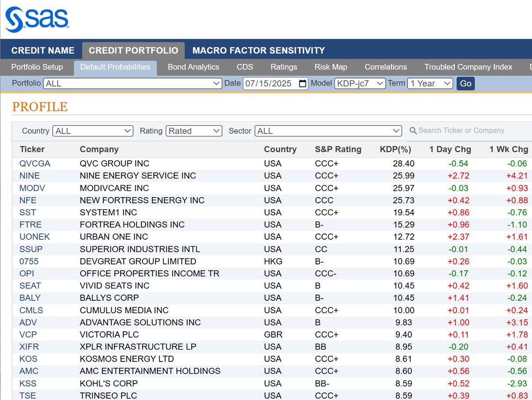Open the QVCGA ticker link
This screenshot has width=532, height=400.
(35, 163)
